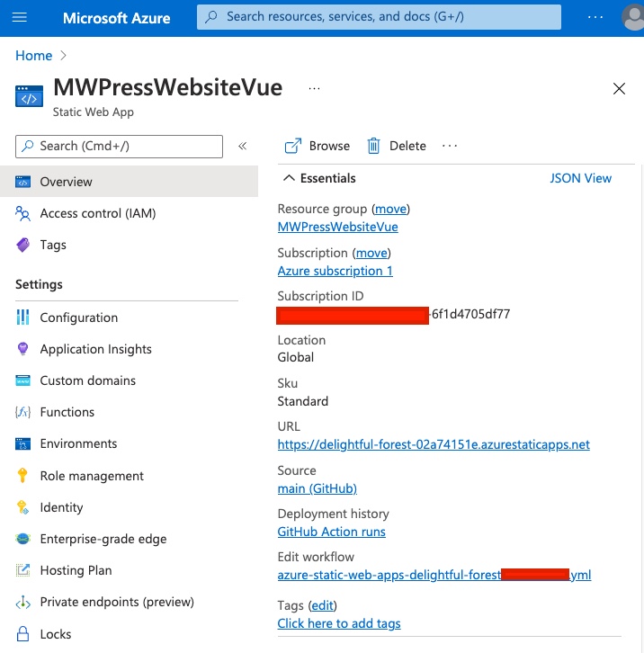Screen dimensions: 644x653
Task: Click the Custom domains www icon
Action: point(22,380)
